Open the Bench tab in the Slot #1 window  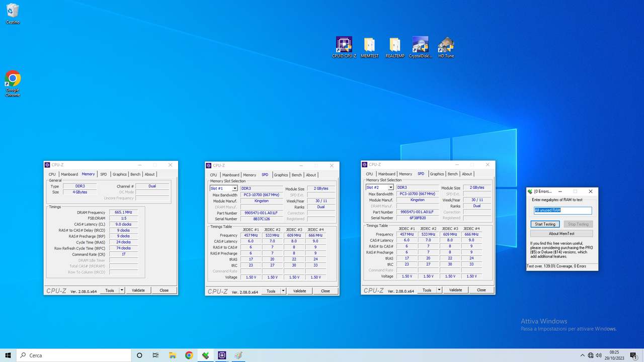click(x=297, y=175)
